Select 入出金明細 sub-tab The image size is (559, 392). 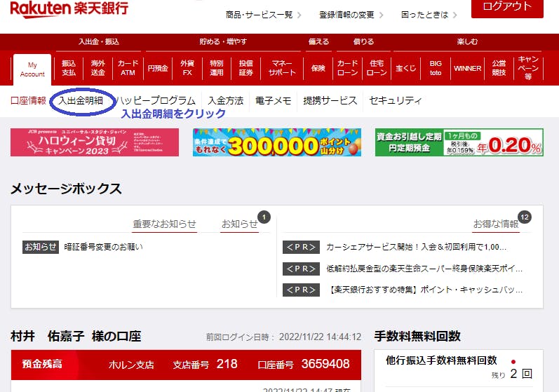[81, 100]
